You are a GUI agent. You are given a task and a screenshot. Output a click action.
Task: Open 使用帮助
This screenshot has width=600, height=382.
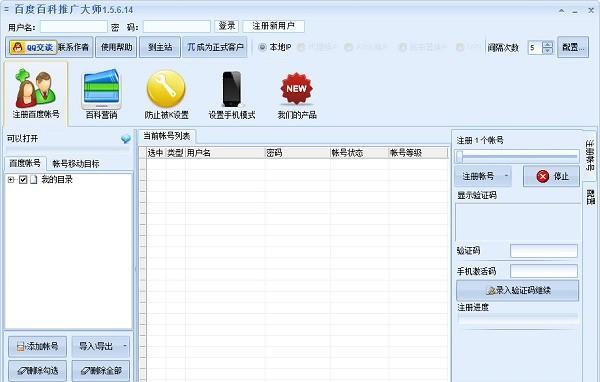click(x=116, y=47)
